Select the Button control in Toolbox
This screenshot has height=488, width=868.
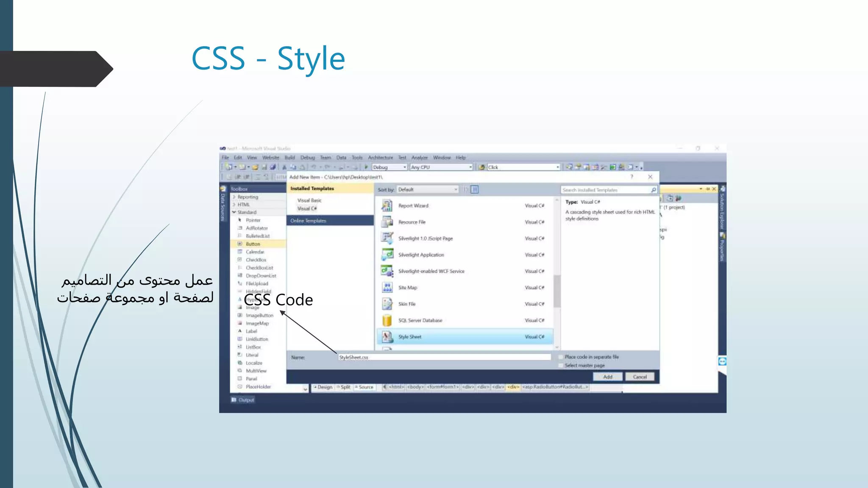coord(259,244)
